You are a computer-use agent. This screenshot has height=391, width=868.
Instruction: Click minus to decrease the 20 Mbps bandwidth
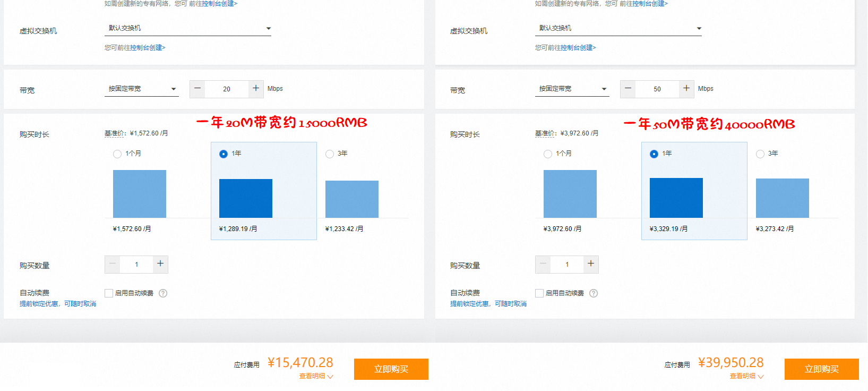tap(197, 89)
